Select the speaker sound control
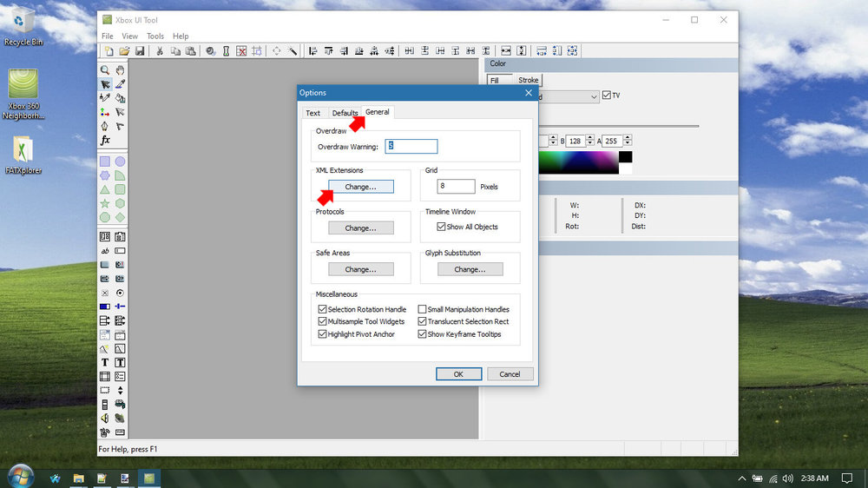Image resolution: width=868 pixels, height=488 pixels. coord(105,419)
